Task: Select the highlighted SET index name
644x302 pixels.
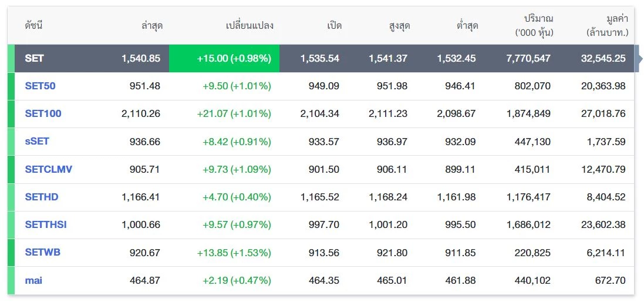Action: coord(34,58)
